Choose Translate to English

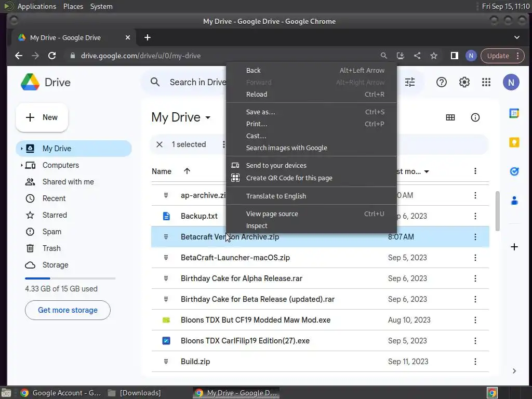[x=312, y=196]
